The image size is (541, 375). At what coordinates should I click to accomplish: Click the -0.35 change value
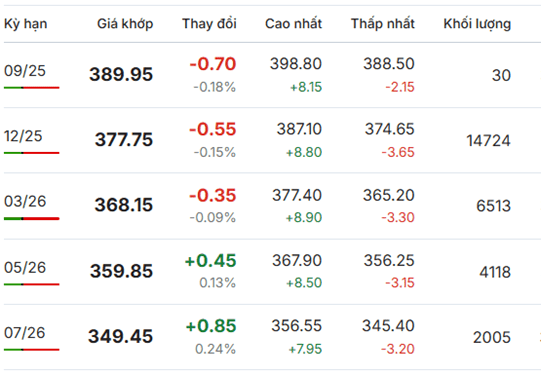[213, 195]
